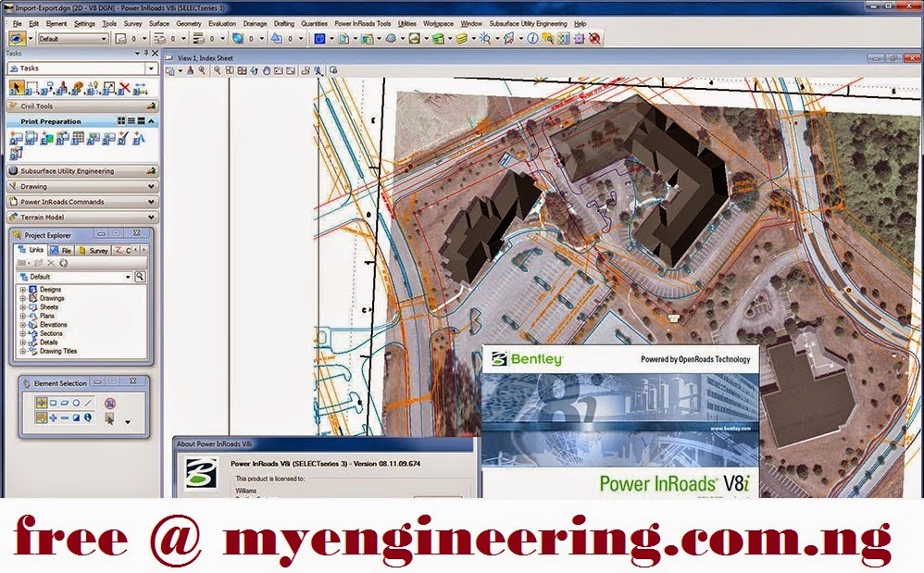
Task: Toggle Disable Handles icon in Element Selection
Action: coord(109,404)
